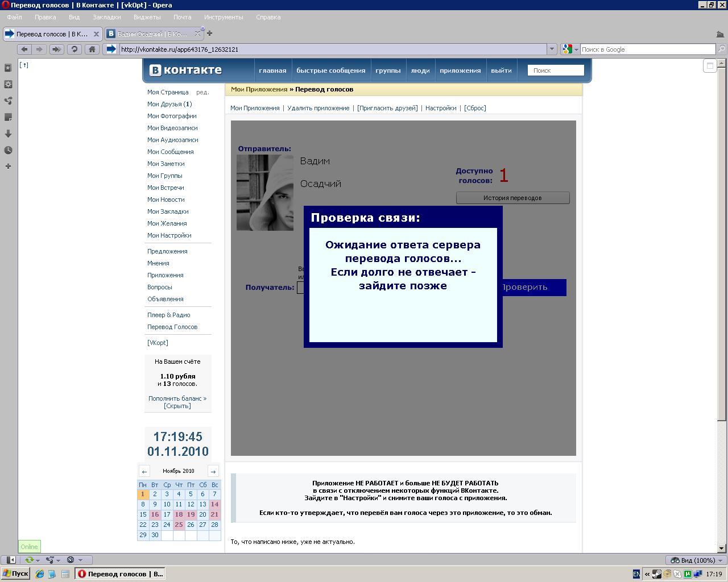Select calendar date 25
The height and width of the screenshot is (582, 728).
click(x=179, y=525)
